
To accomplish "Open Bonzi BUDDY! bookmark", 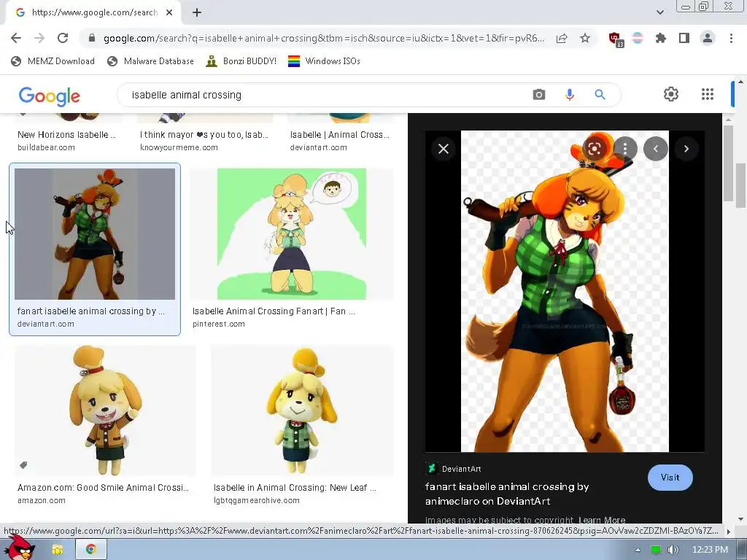I will 241,61.
